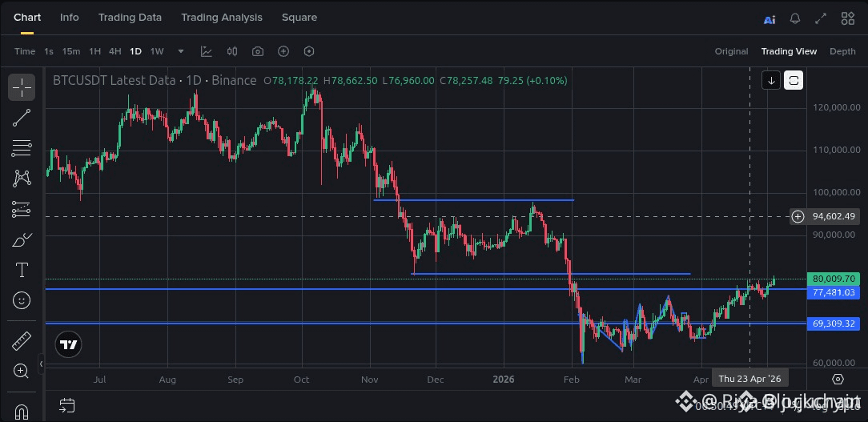Click the 2026 time axis label
The height and width of the screenshot is (422, 868).
[x=503, y=380]
